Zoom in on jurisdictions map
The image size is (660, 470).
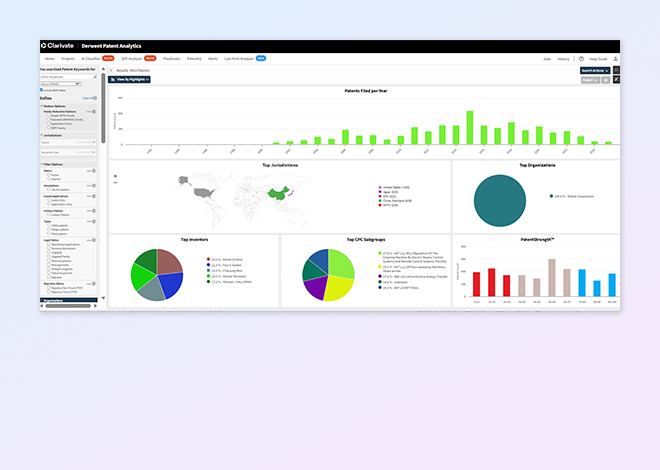pyautogui.click(x=115, y=176)
